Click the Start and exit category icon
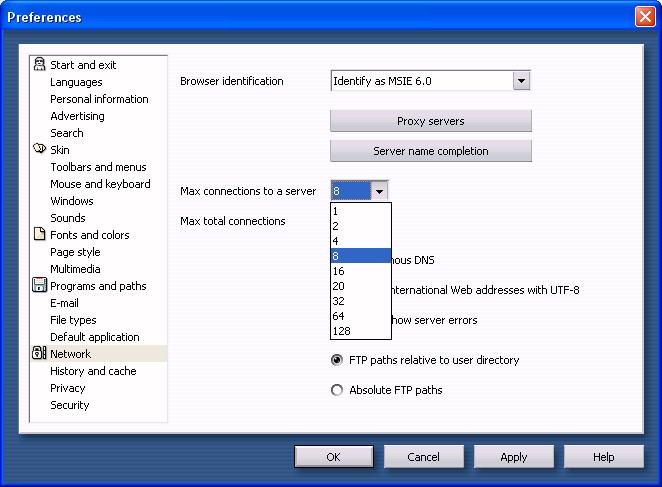The width and height of the screenshot is (662, 487). click(39, 65)
